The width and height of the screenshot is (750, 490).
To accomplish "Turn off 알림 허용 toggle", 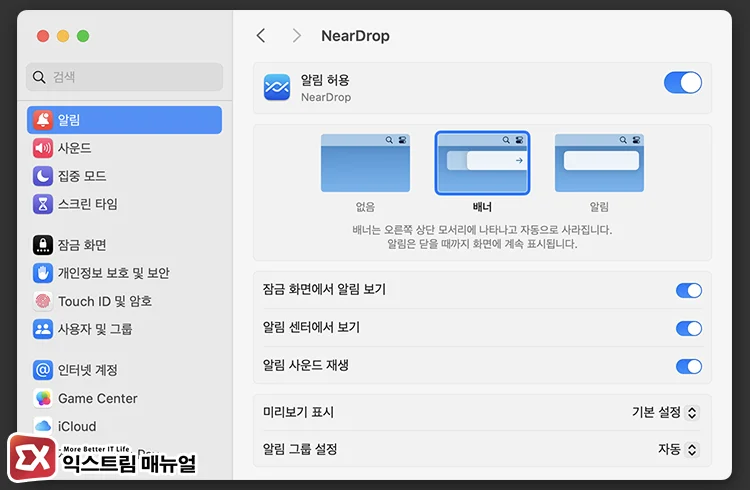I will tap(683, 83).
